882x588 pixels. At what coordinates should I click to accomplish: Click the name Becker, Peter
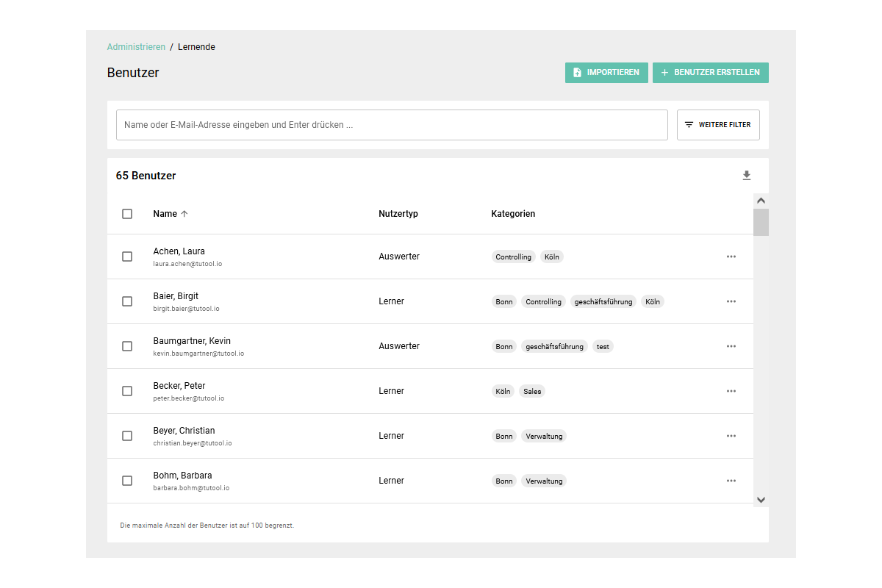tap(179, 386)
